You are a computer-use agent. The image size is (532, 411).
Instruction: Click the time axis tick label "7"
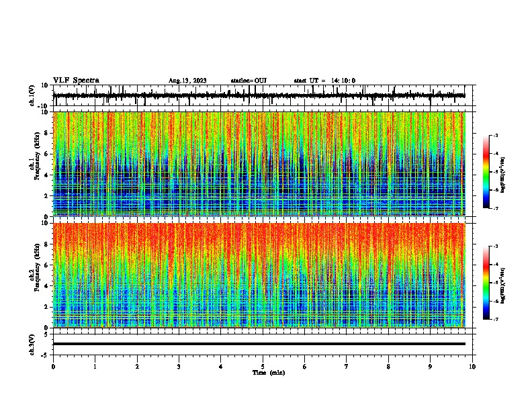[347, 367]
